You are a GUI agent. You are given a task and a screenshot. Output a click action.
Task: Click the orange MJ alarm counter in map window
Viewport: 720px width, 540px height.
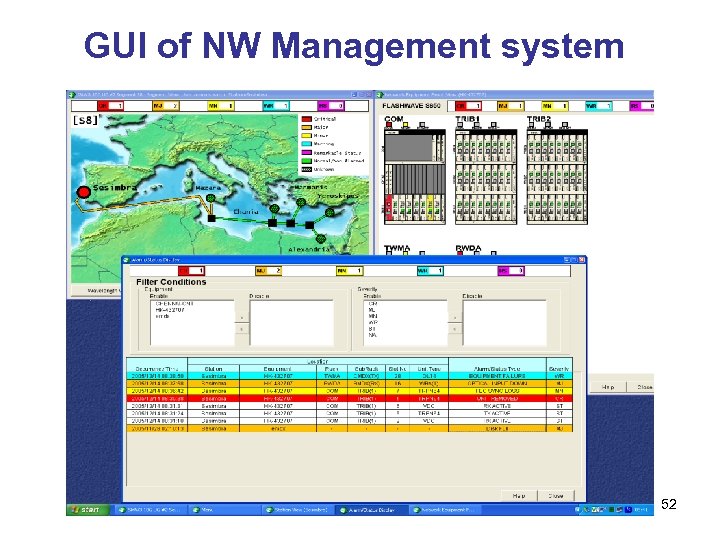(165, 106)
